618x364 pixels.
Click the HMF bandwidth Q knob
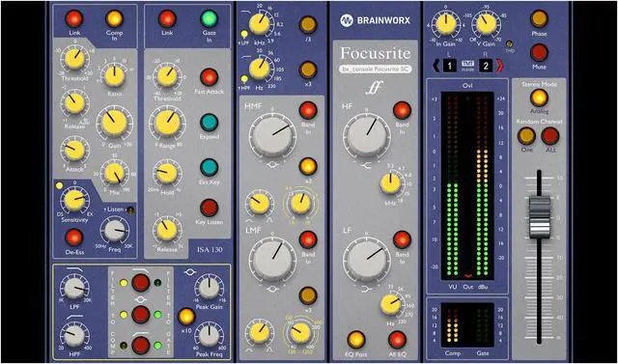(x=260, y=204)
